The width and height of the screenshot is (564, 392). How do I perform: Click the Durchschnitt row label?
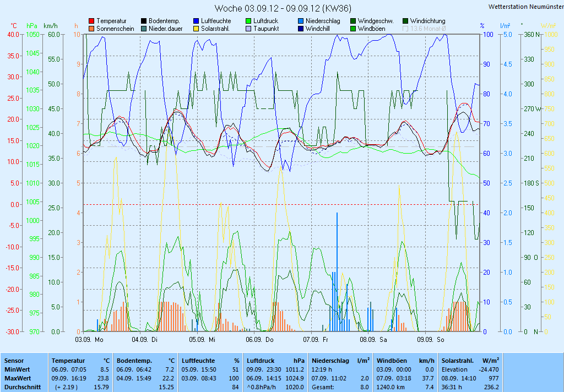click(x=23, y=388)
